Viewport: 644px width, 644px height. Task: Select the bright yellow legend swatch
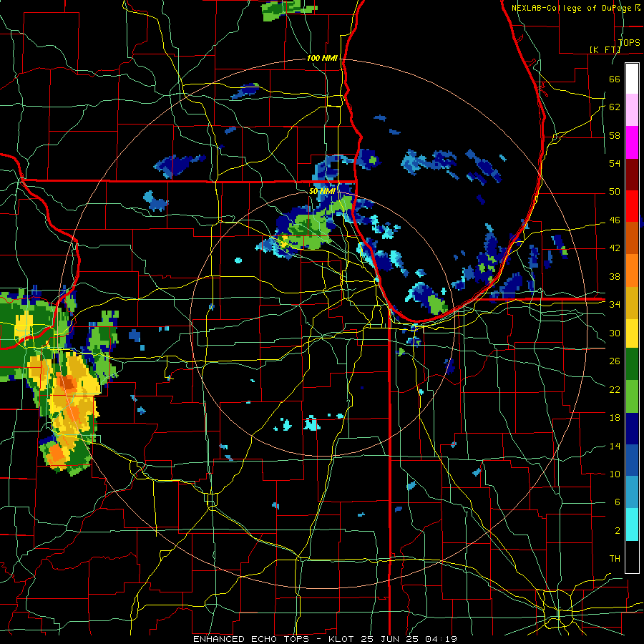click(x=632, y=333)
